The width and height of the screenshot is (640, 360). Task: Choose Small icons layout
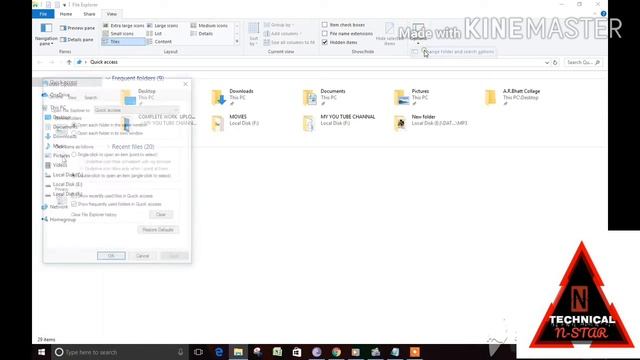(118, 33)
